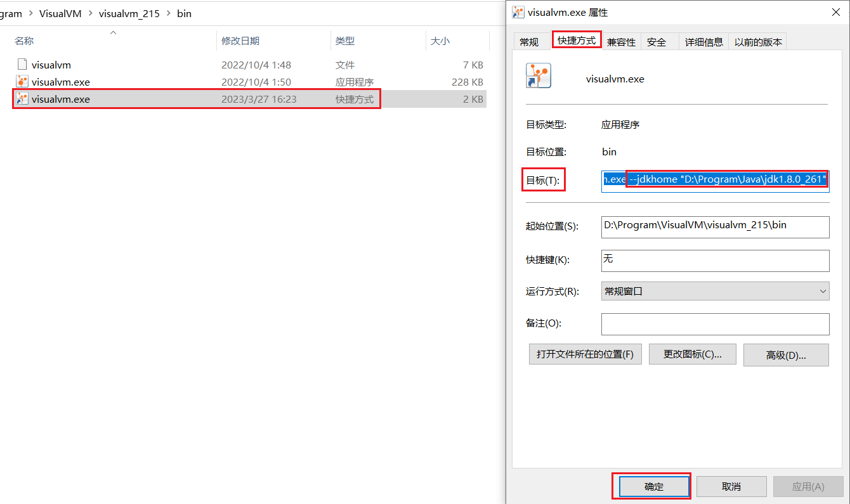This screenshot has height=504, width=850.
Task: Click the 快捷键 input field
Action: [715, 260]
